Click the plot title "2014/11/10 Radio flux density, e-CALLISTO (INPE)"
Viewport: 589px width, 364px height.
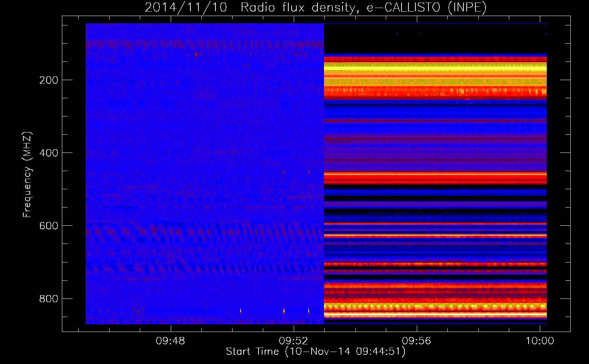316,8
